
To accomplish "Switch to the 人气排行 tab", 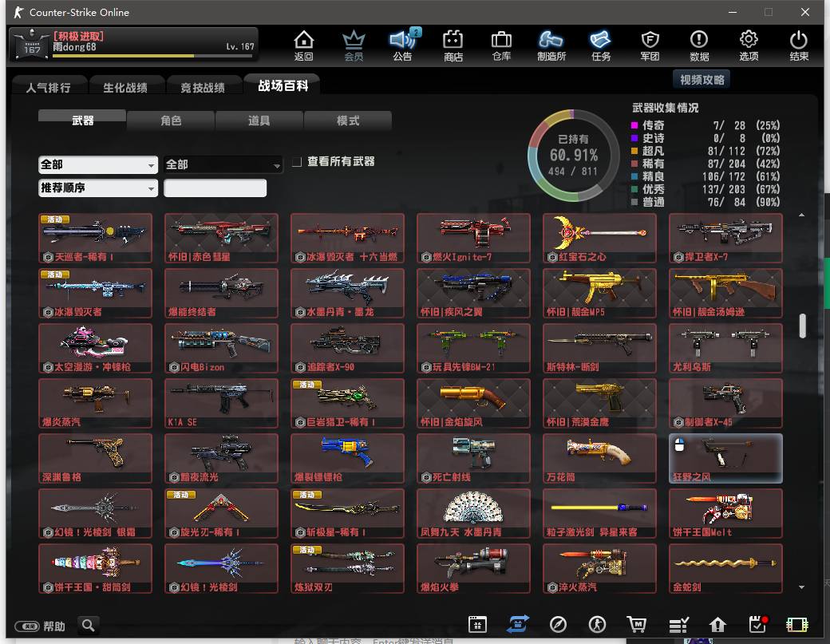I will pyautogui.click(x=49, y=87).
